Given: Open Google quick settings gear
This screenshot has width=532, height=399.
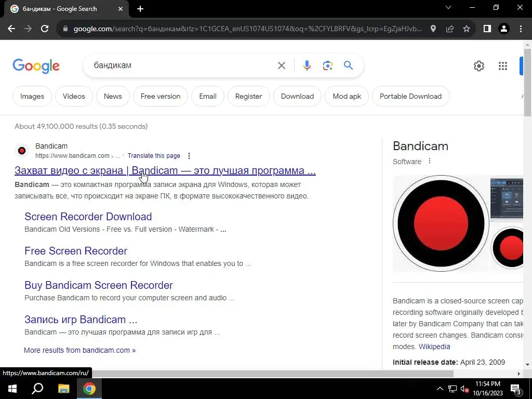Looking at the screenshot, I should [x=478, y=66].
